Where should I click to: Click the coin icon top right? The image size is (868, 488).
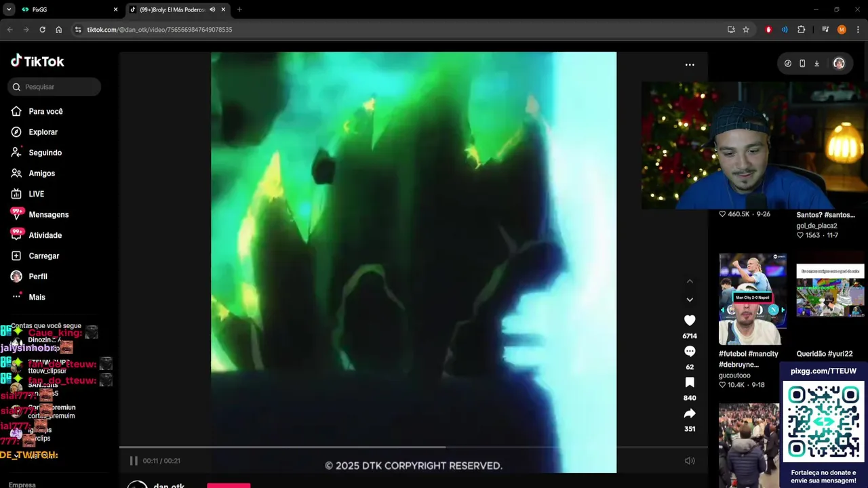click(788, 64)
